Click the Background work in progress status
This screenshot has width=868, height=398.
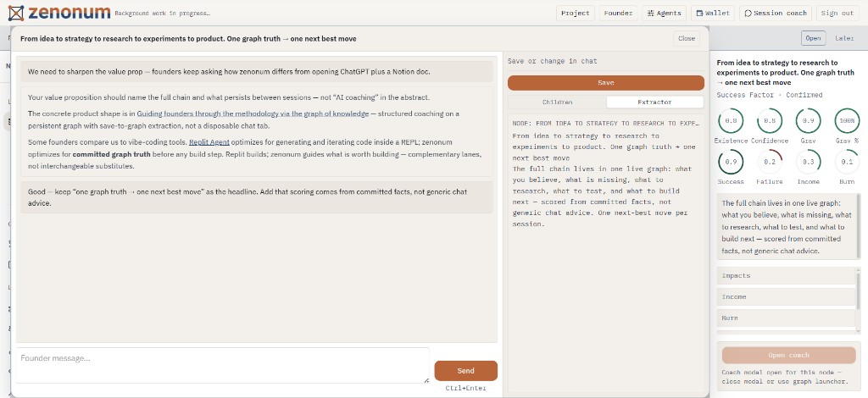162,14
